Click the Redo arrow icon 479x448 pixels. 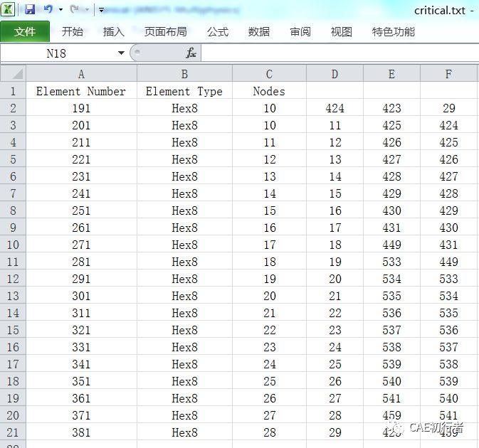74,9
